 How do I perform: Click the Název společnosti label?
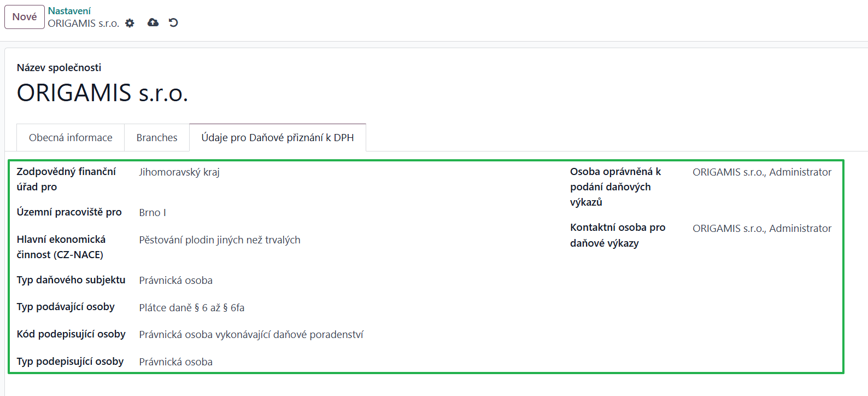(59, 68)
